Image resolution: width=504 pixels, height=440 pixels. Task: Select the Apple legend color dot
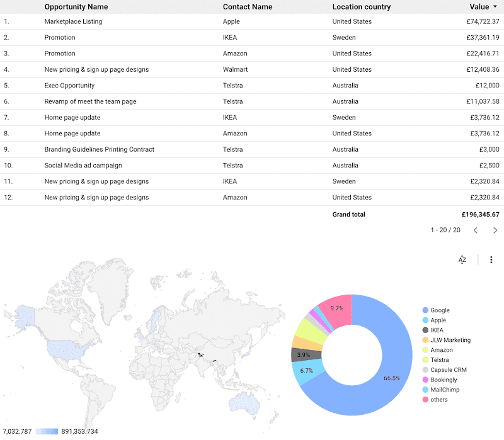pyautogui.click(x=425, y=320)
